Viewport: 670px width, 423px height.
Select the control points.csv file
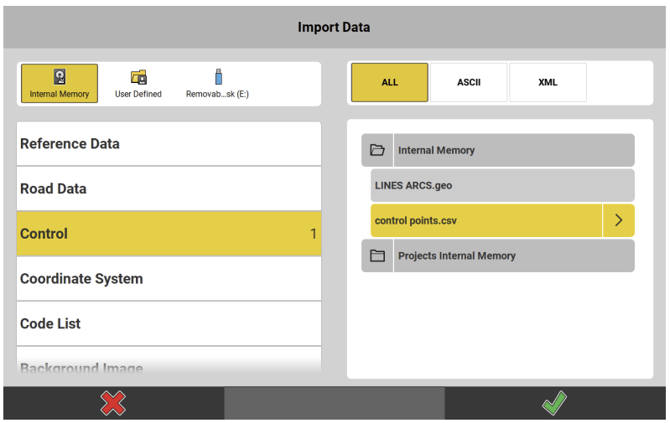[485, 221]
